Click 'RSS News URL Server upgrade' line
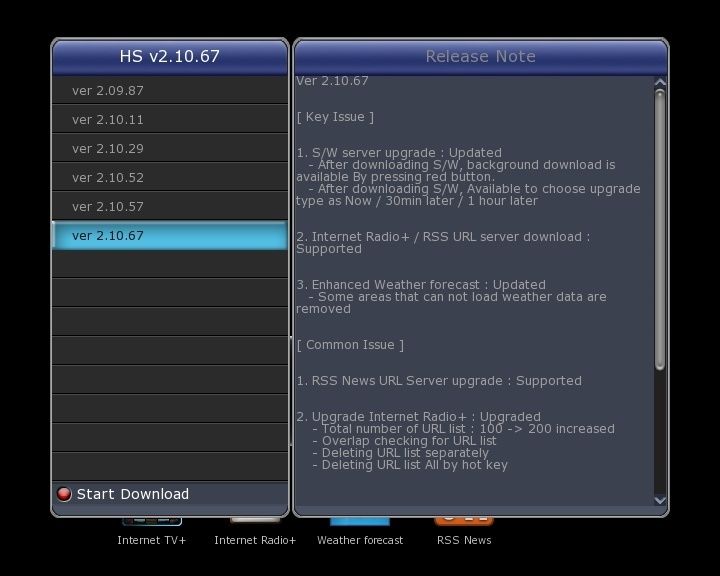Viewport: 720px width, 576px height. (439, 381)
